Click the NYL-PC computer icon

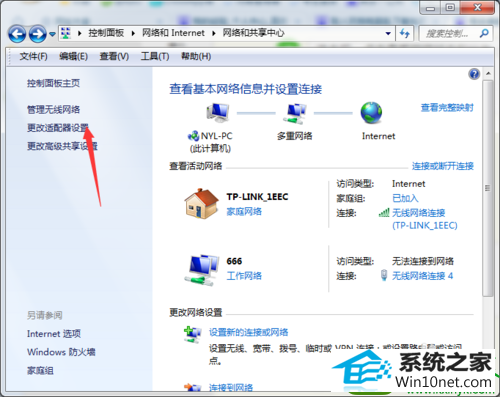tap(218, 113)
